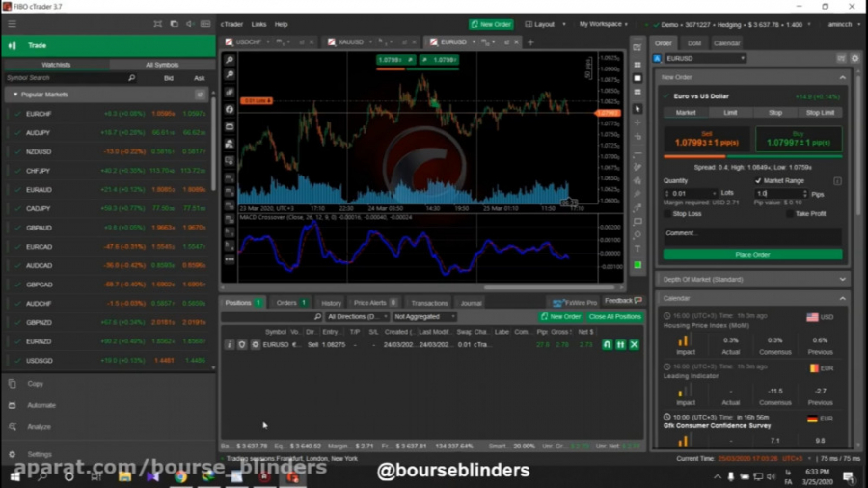This screenshot has width=868, height=488.
Task: Click the search icon in symbol search
Action: (132, 78)
